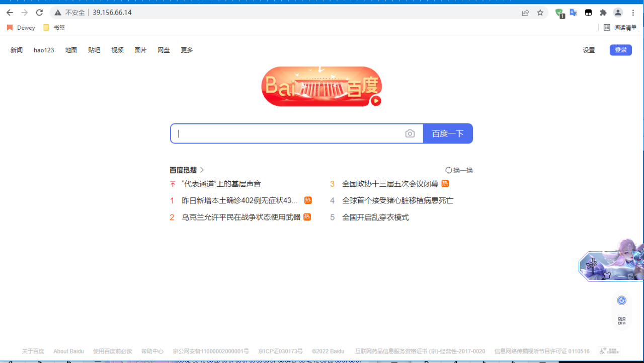Image resolution: width=644 pixels, height=363 pixels.
Task: Play the Baidu logo doodle animation
Action: tap(375, 101)
